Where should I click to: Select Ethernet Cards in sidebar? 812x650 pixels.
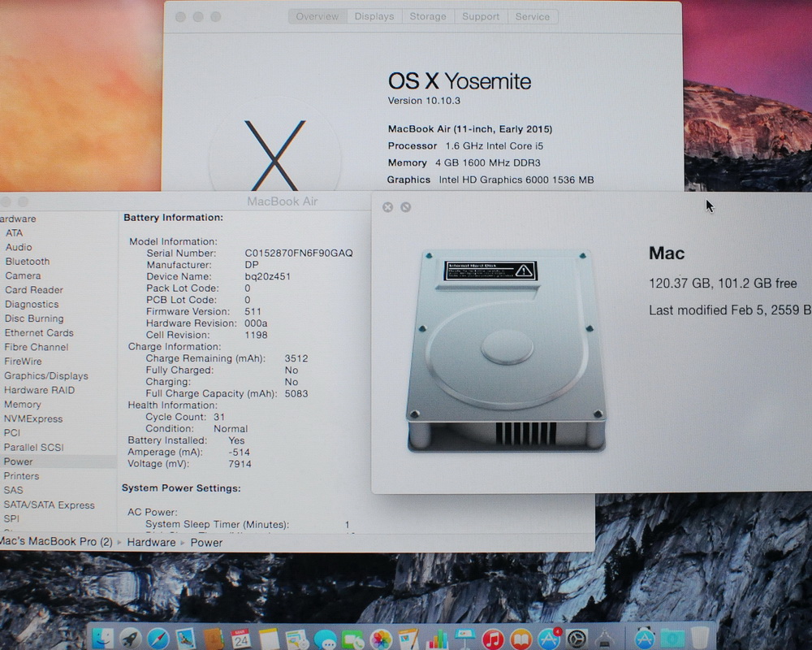click(x=39, y=333)
